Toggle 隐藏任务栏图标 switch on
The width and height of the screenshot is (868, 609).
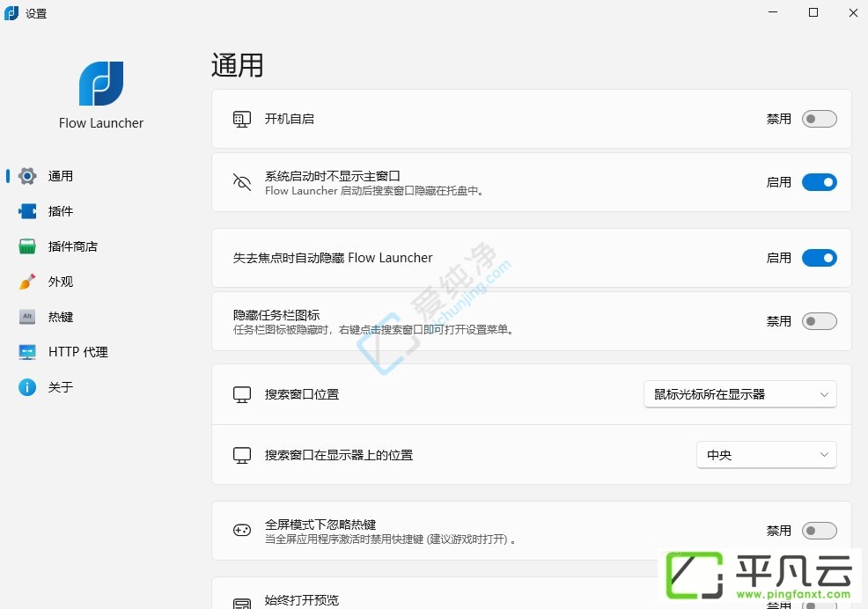coord(820,321)
